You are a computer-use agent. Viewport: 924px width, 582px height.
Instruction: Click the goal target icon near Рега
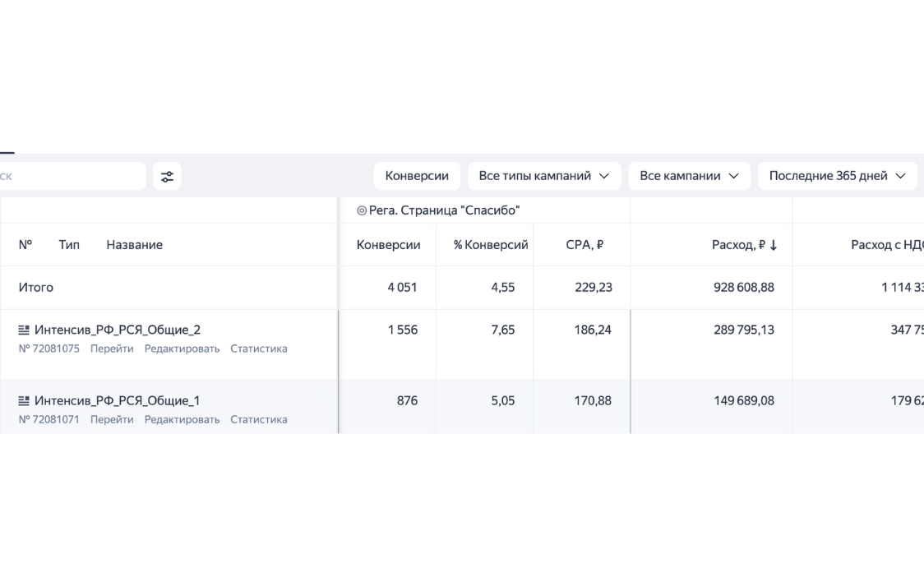362,211
